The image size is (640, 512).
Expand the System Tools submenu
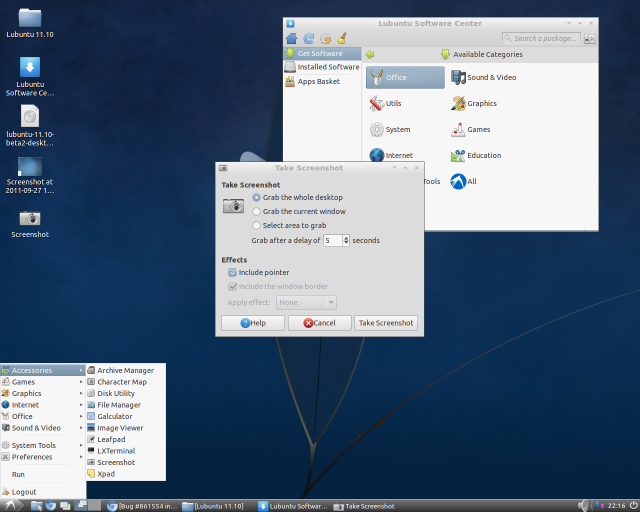[43, 445]
